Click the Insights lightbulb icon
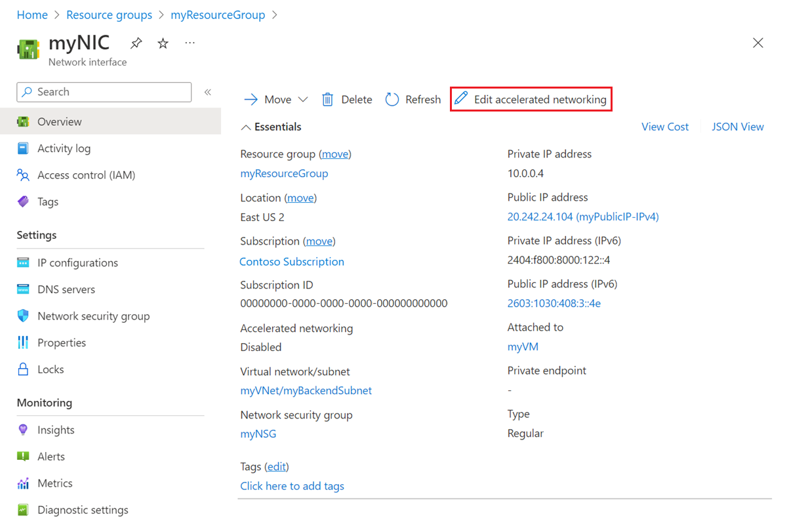This screenshot has width=787, height=532. 24,430
